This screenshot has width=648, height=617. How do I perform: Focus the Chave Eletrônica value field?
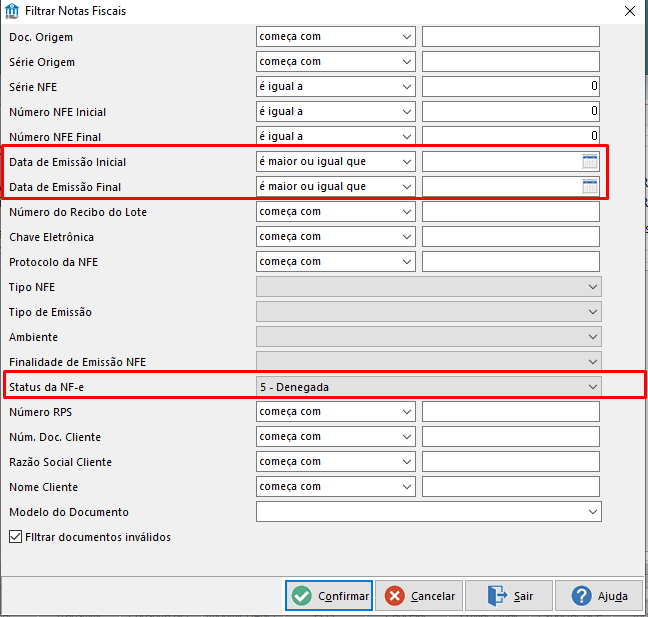pos(511,236)
